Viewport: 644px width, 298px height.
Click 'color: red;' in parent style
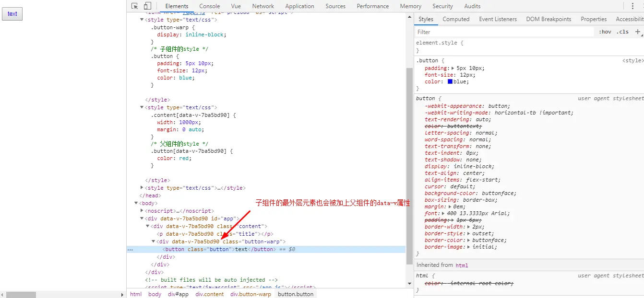174,158
